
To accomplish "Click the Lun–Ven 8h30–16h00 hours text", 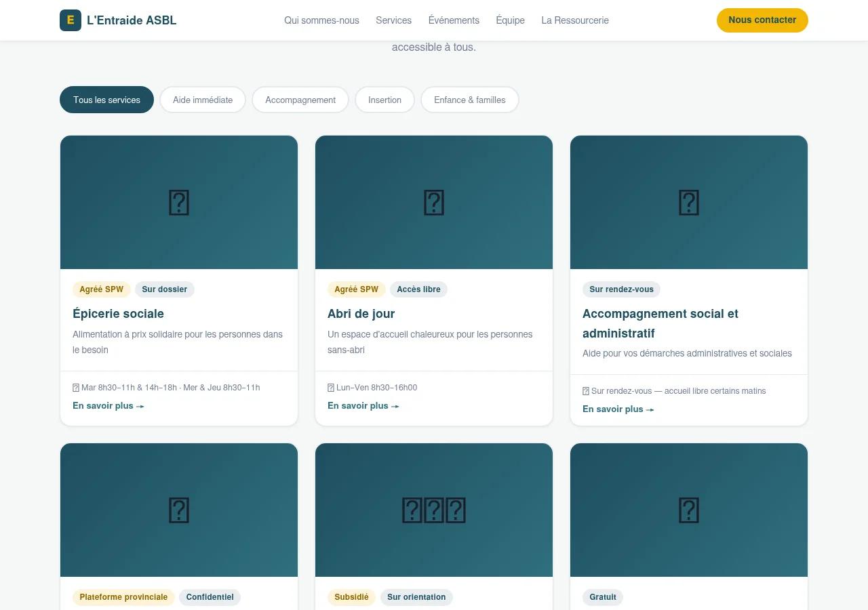I will coord(376,388).
